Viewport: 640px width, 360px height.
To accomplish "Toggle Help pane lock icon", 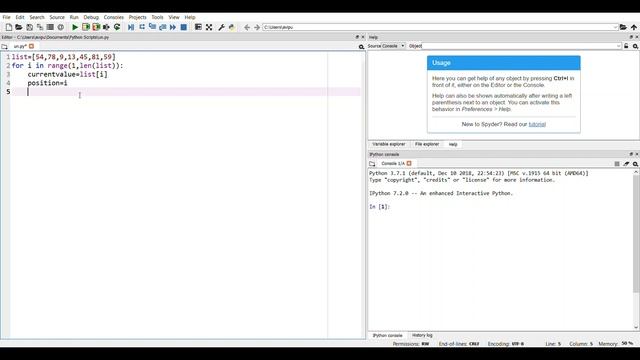I will pos(626,46).
